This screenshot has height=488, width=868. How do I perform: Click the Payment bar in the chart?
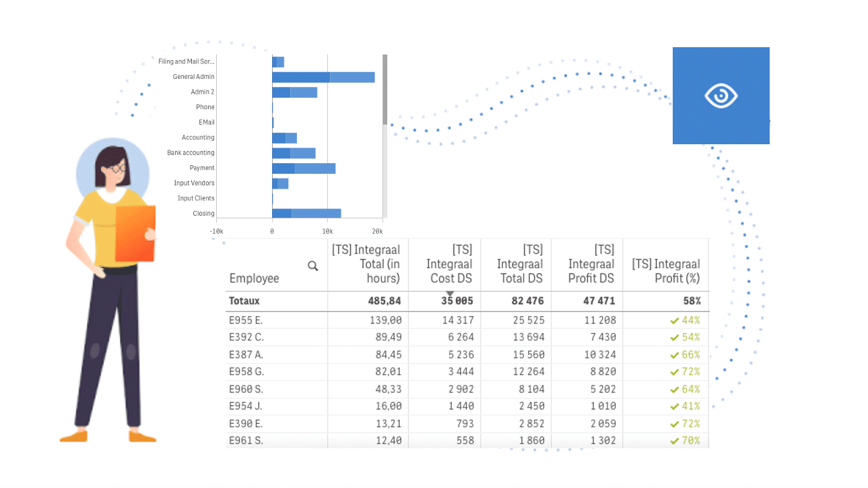303,169
